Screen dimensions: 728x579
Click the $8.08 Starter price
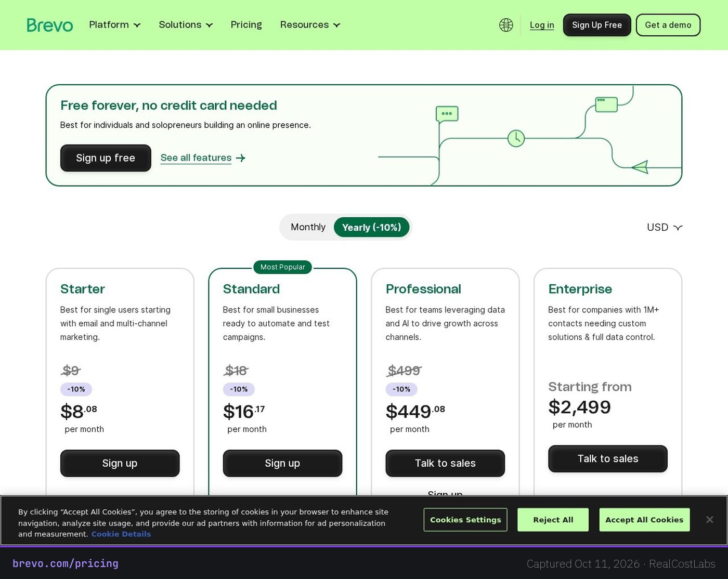(x=79, y=411)
